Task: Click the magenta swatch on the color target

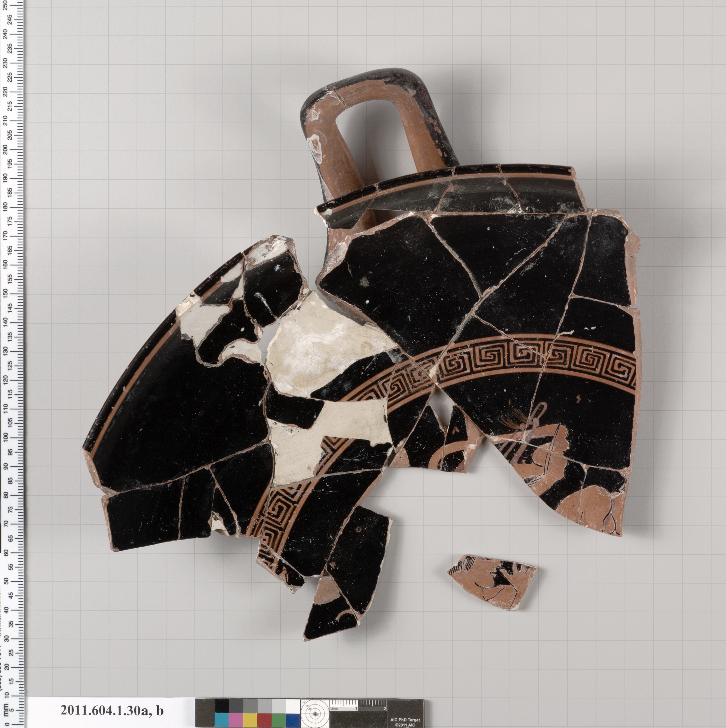Action: [x=236, y=720]
